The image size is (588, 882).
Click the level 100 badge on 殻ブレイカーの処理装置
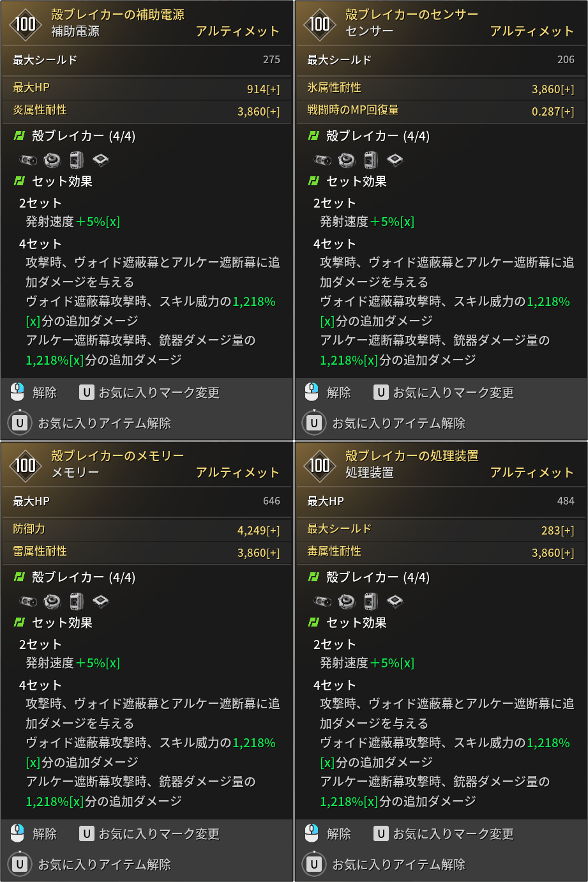click(x=320, y=465)
